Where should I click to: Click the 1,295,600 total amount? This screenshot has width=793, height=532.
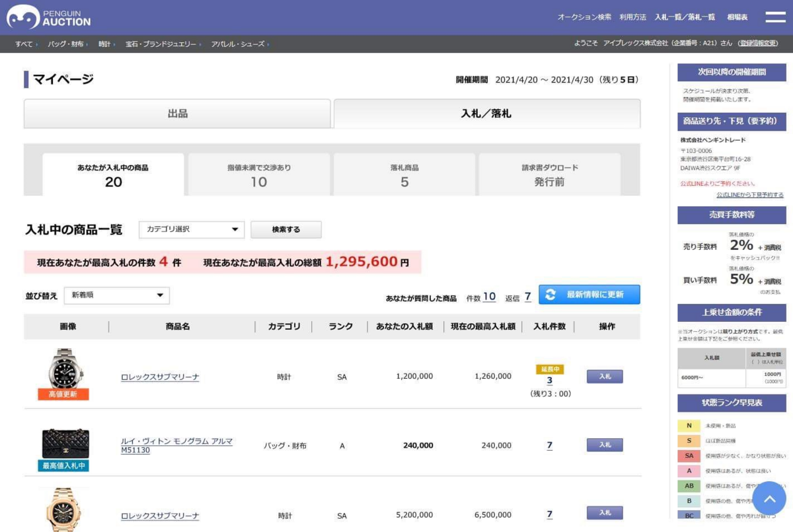pyautogui.click(x=361, y=262)
